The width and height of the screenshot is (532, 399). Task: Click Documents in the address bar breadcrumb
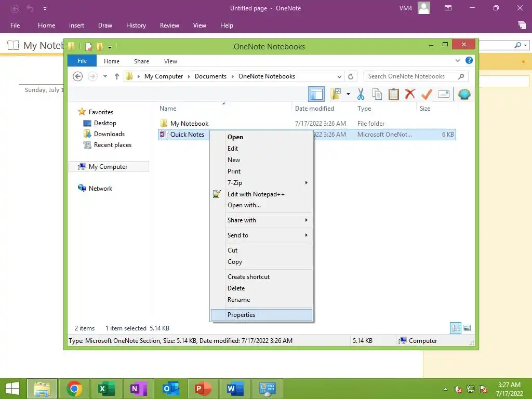pos(210,76)
